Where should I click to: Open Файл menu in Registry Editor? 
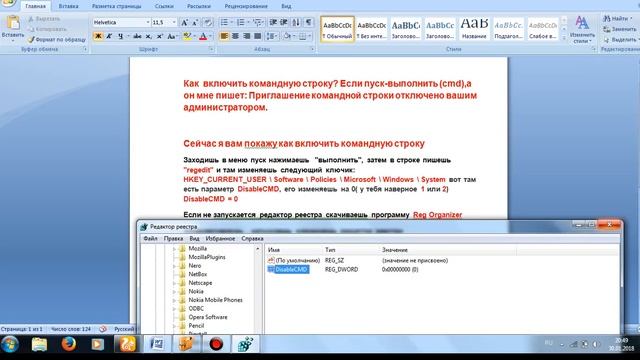[x=150, y=238]
